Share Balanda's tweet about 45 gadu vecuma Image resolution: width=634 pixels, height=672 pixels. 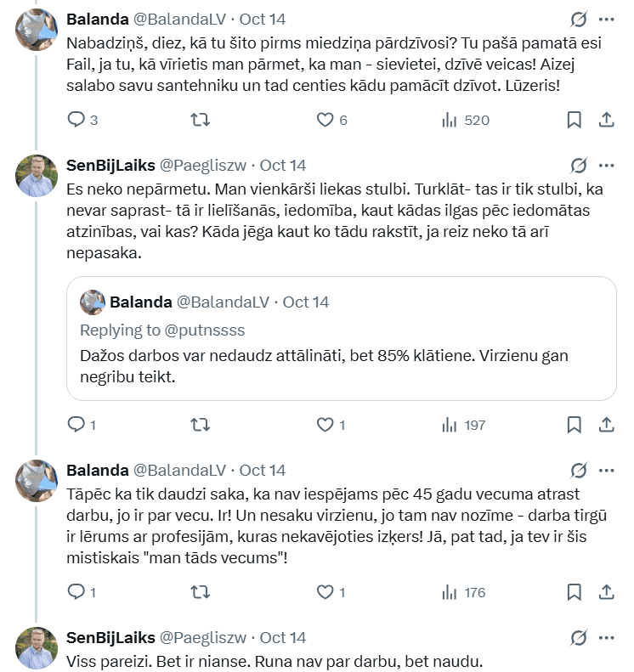pos(607,591)
